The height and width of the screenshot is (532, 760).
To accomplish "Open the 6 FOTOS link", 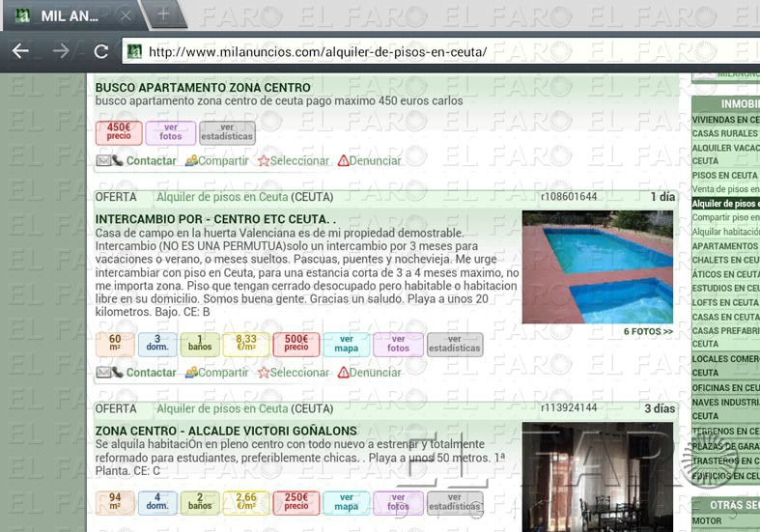I will coord(648,332).
